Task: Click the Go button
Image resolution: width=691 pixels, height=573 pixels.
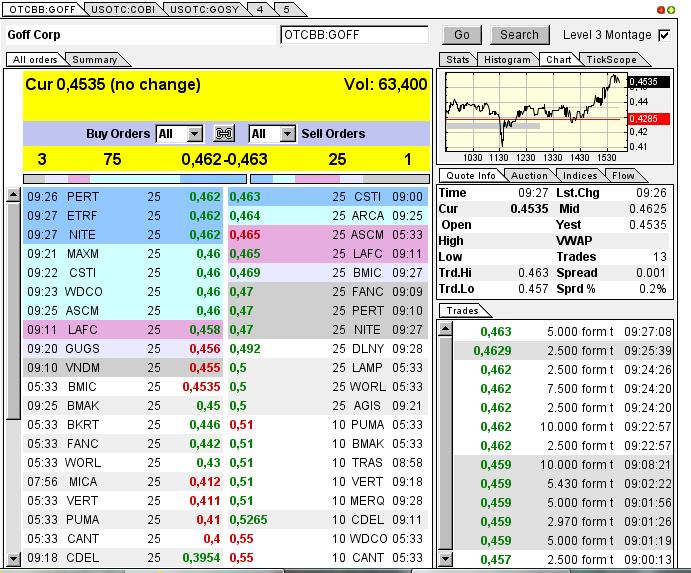Action: pyautogui.click(x=462, y=35)
